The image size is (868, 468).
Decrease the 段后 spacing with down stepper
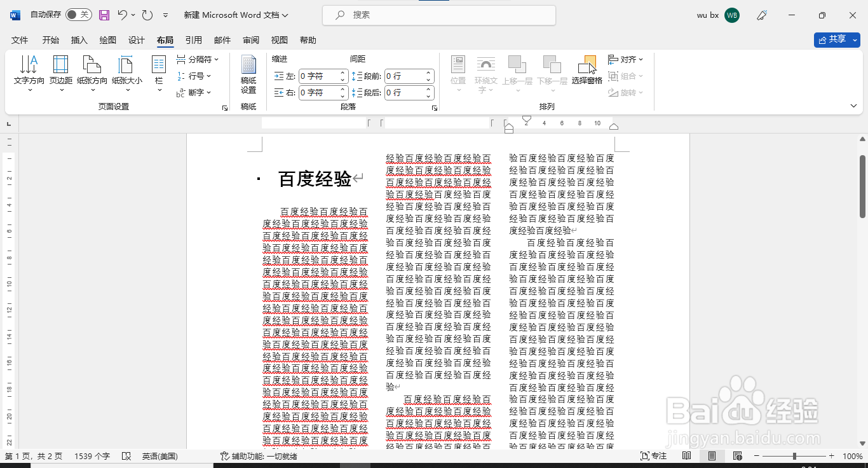coord(429,97)
